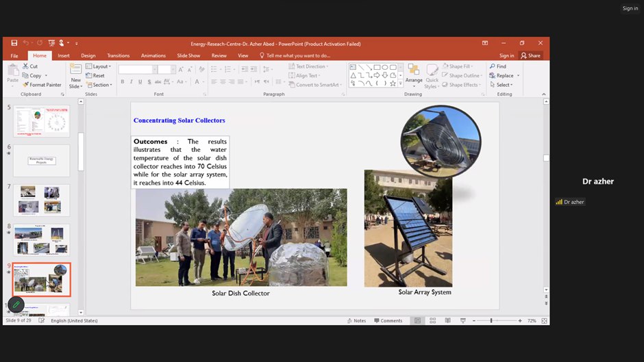Click Clear All Formatting icon

[x=201, y=69]
